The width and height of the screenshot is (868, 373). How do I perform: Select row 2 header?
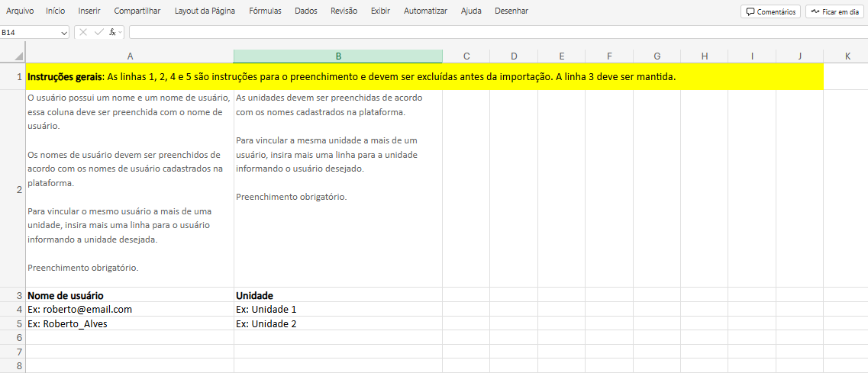13,188
